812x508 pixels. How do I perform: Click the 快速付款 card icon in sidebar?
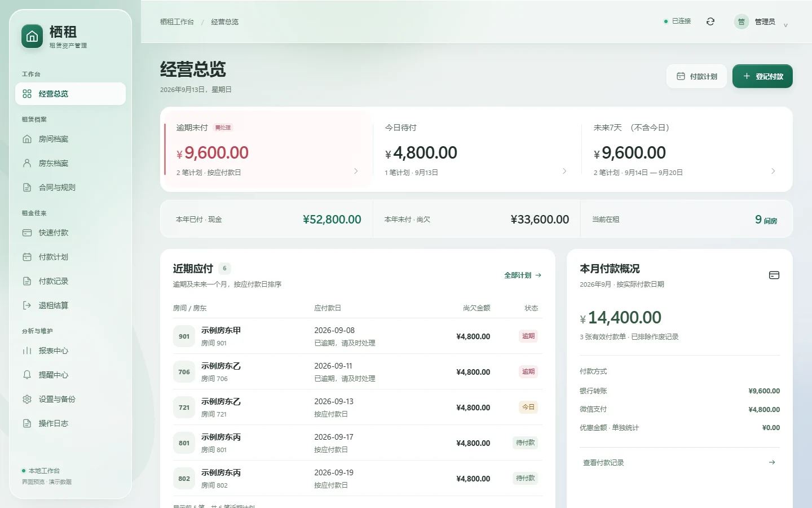click(27, 233)
